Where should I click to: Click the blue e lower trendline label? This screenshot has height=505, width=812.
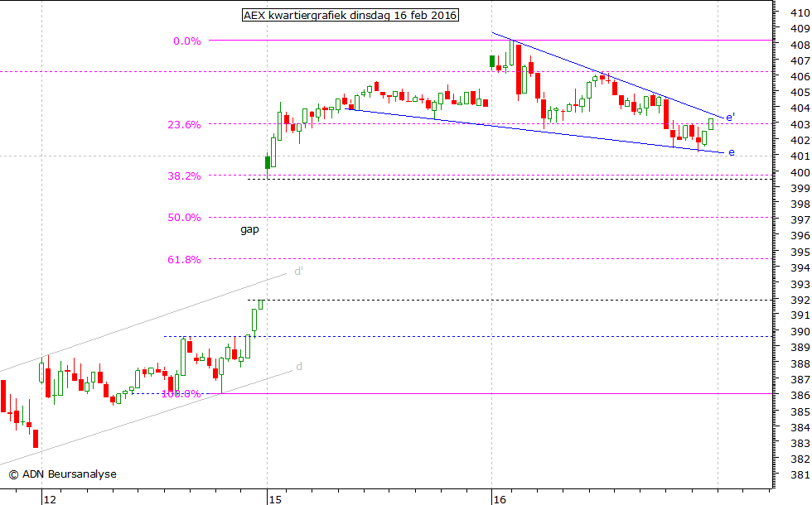click(x=731, y=152)
